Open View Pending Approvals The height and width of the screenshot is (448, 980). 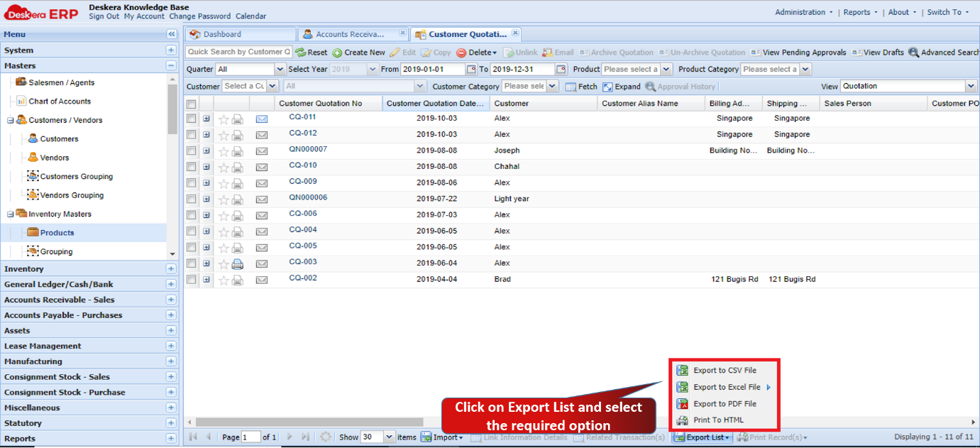pos(799,53)
